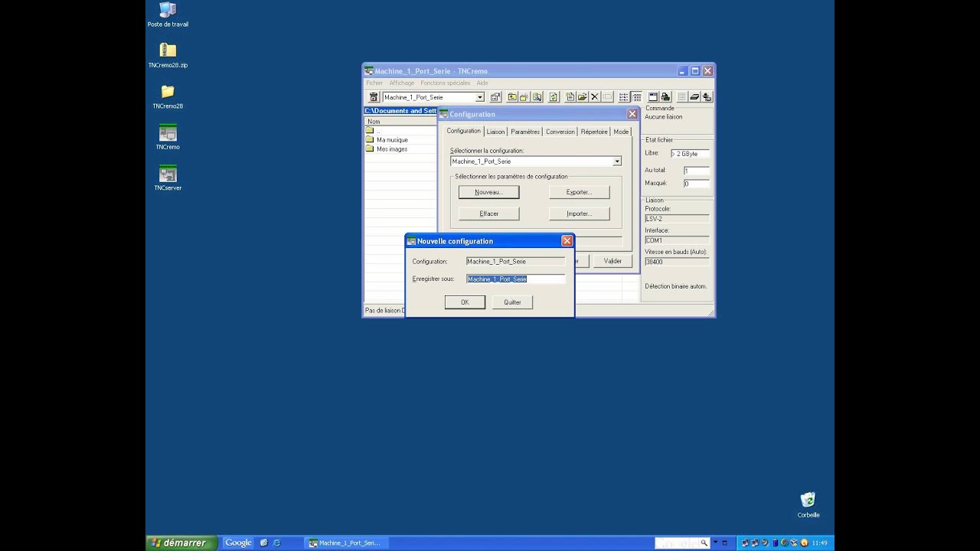980x551 pixels.
Task: Click the folder search icon in the TNCremo toolbar
Action: [x=537, y=97]
